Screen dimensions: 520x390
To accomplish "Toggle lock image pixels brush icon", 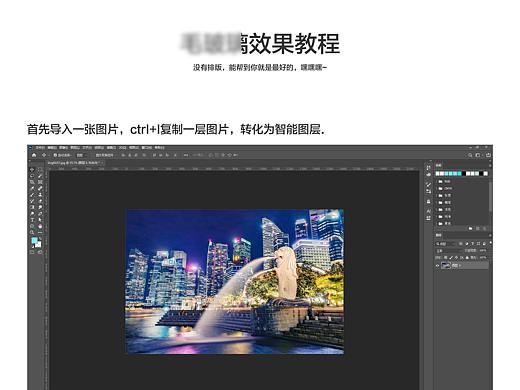I will pos(451,257).
